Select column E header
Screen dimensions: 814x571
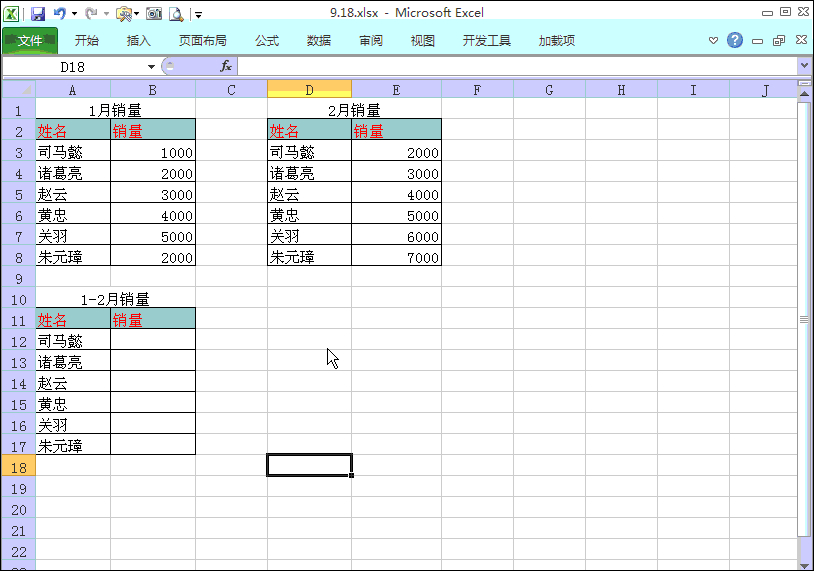click(396, 90)
